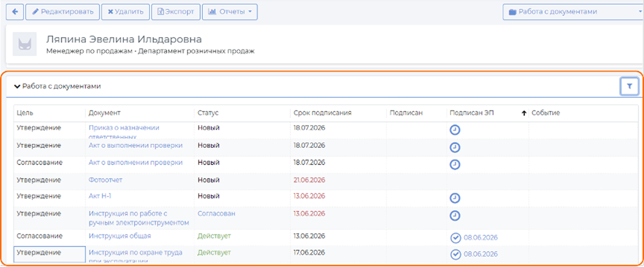Viewport: 644px width, 267px height.
Task: Open Инструкция по работе с ручным электроинструментом
Action: click(139, 218)
